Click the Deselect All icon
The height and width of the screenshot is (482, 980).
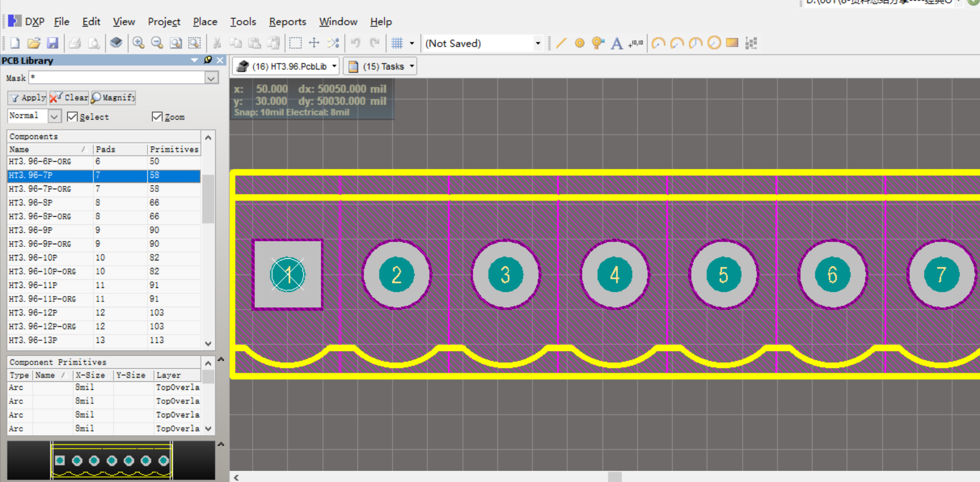tap(333, 43)
